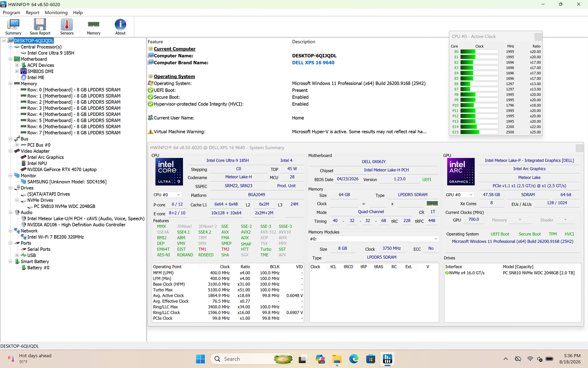Open the About info icon
This screenshot has width=588, height=368.
121,27
